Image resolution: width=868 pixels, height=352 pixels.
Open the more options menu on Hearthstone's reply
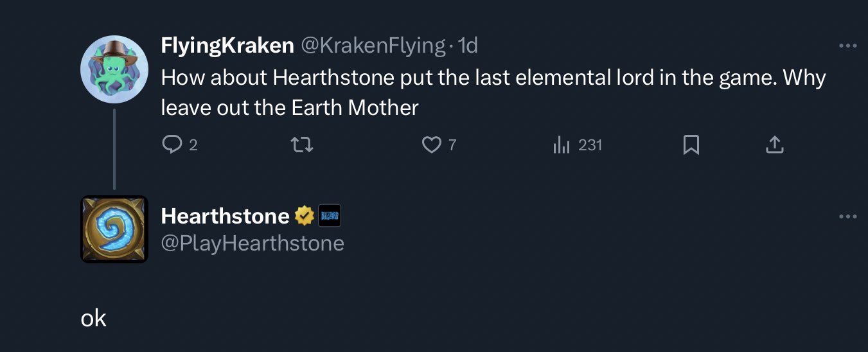click(x=847, y=216)
